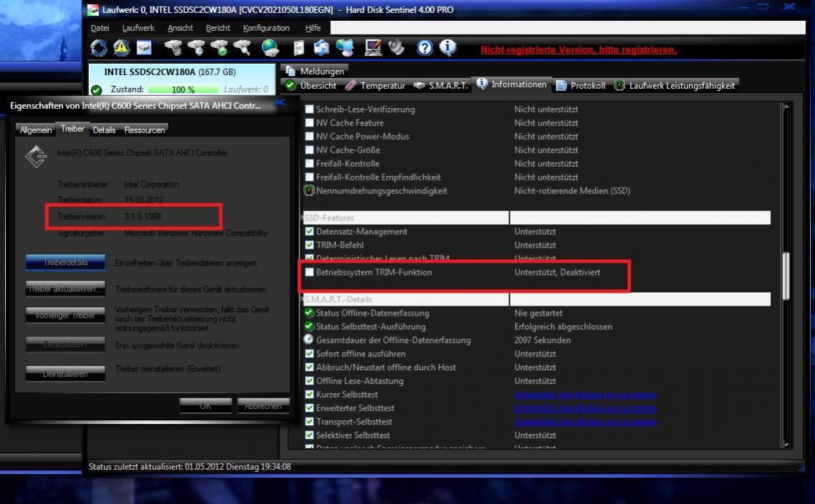
Task: Toggle the Selektiver Selbsttest checkbox
Action: (x=309, y=435)
